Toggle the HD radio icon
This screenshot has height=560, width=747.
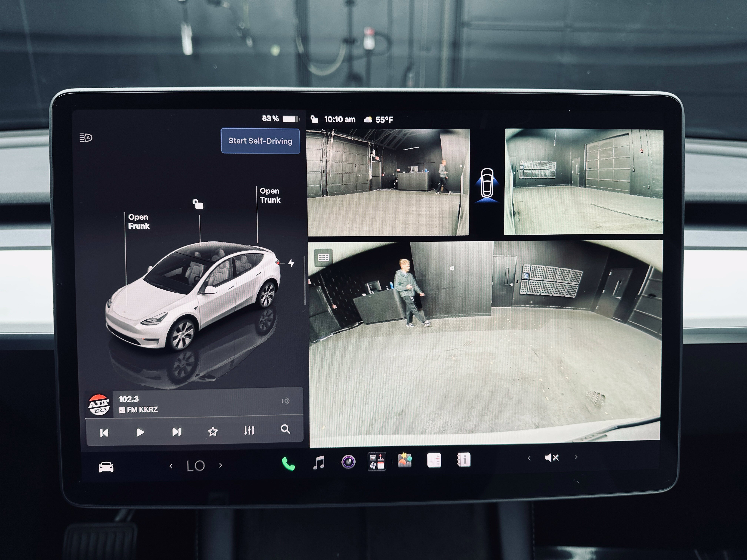pos(285,401)
